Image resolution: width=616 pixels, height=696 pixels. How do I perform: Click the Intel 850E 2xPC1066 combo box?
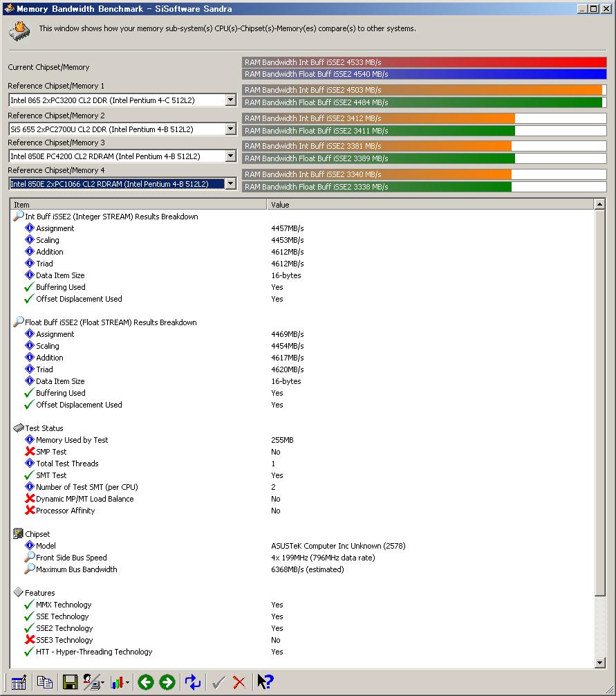click(x=122, y=184)
